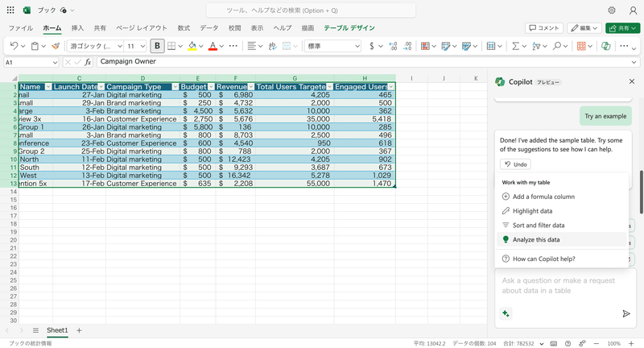Expand the formula bar chevron

click(x=634, y=62)
